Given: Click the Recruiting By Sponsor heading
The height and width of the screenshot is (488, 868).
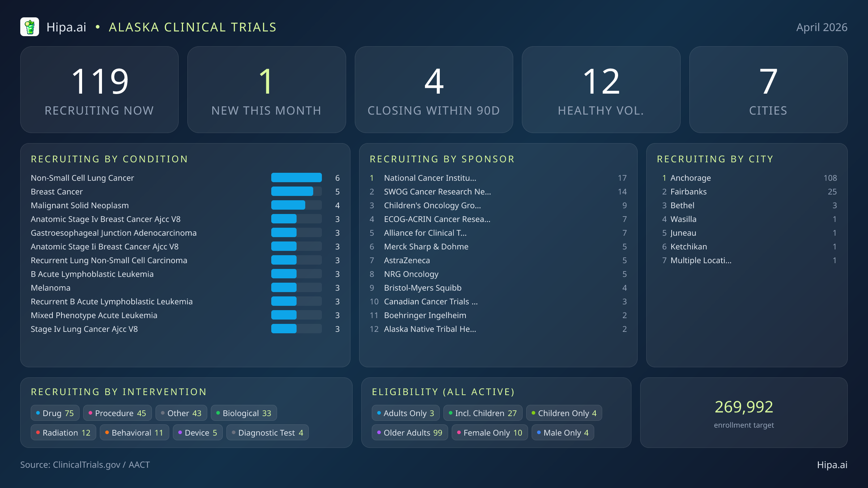Looking at the screenshot, I should pyautogui.click(x=442, y=159).
